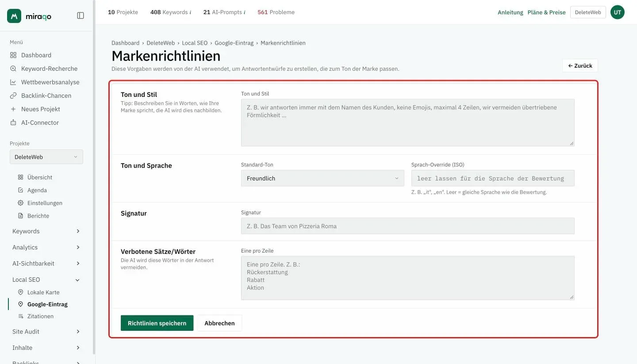Screen dimensions: 637x364
Task: Click the Lokale Karte pin icon
Action: [20, 292]
